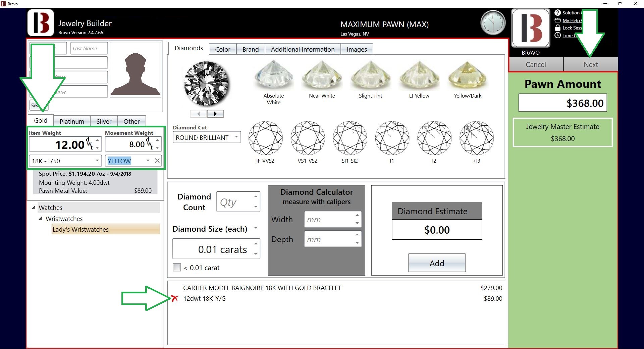The height and width of the screenshot is (349, 644).
Task: Select the Gold metal tab
Action: pos(41,120)
